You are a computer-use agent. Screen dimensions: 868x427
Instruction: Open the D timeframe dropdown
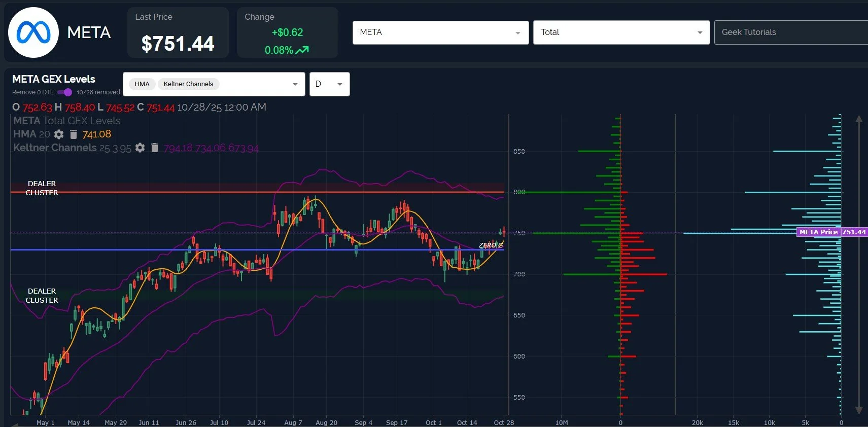(x=330, y=84)
